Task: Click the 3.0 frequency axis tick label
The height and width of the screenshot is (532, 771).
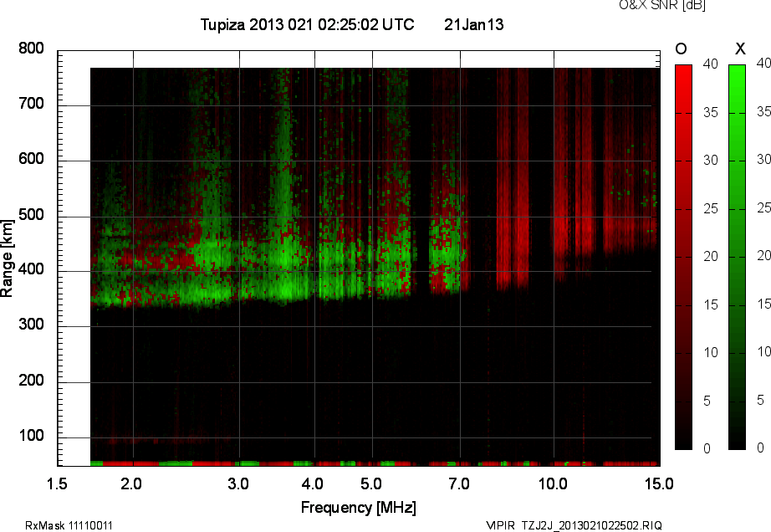Action: click(238, 483)
